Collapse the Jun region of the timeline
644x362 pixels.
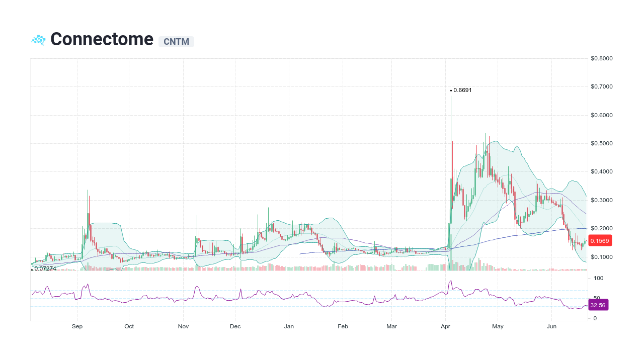[x=551, y=326]
